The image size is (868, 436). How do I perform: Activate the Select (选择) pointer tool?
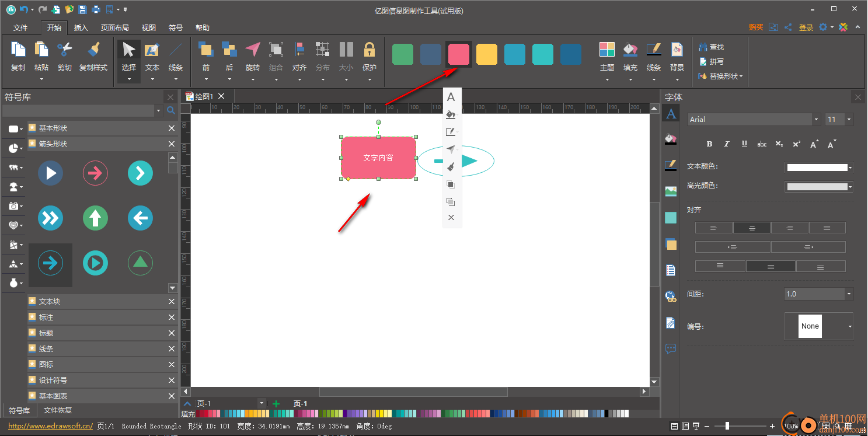(x=129, y=50)
